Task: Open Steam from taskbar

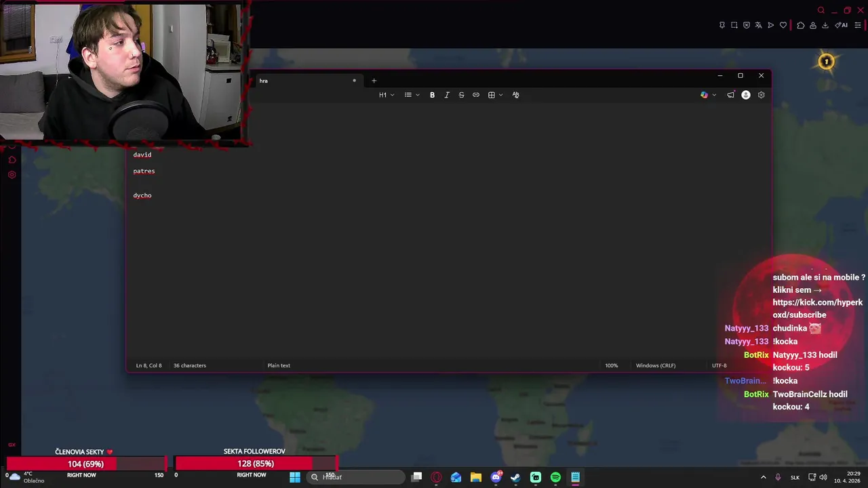Action: (515, 477)
